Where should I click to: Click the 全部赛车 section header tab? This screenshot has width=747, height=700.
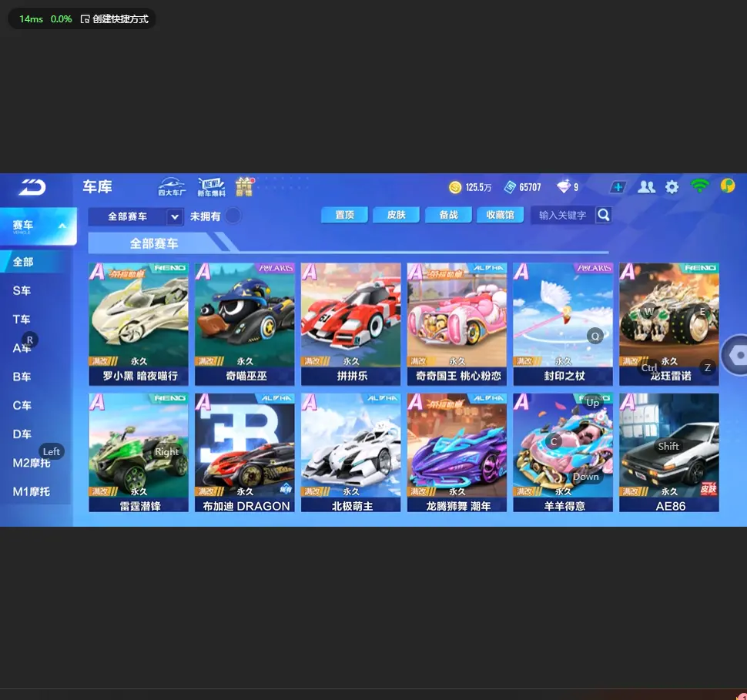point(154,243)
